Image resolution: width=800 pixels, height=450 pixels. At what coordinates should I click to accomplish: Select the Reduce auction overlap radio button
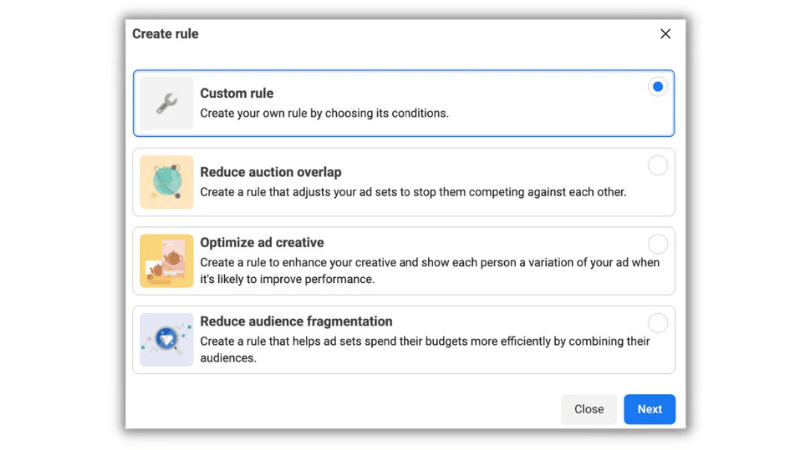[x=657, y=166]
